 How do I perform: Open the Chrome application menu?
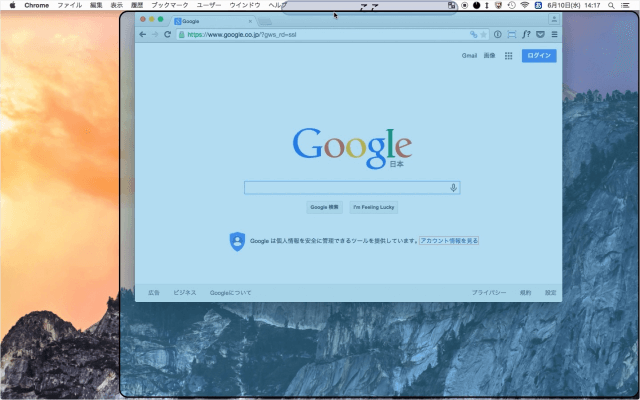(37, 5)
